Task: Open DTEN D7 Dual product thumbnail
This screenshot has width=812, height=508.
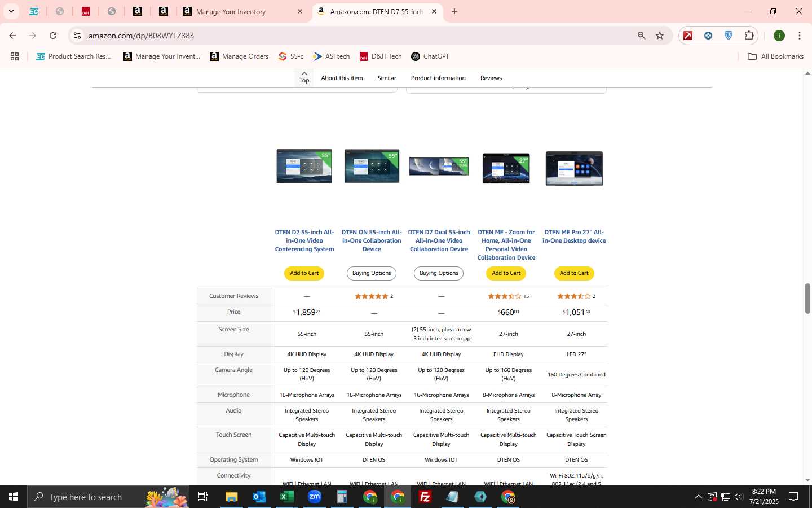Action: coord(439,167)
